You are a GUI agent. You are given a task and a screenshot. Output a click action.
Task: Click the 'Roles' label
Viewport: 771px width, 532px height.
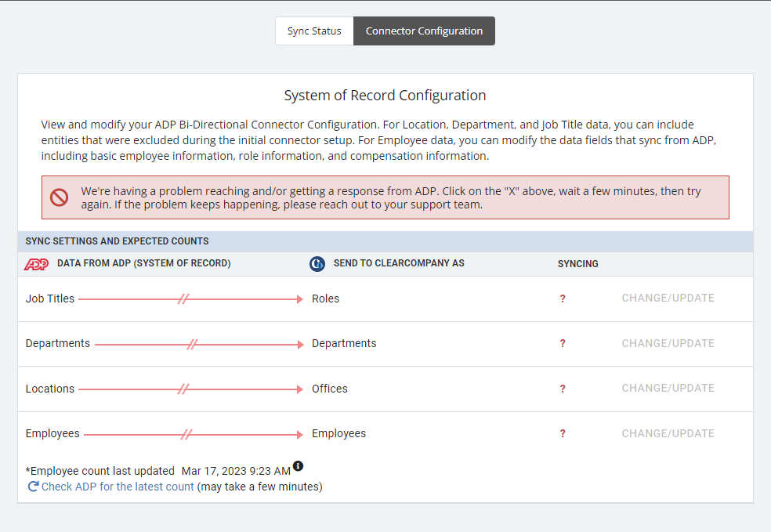pyautogui.click(x=325, y=299)
